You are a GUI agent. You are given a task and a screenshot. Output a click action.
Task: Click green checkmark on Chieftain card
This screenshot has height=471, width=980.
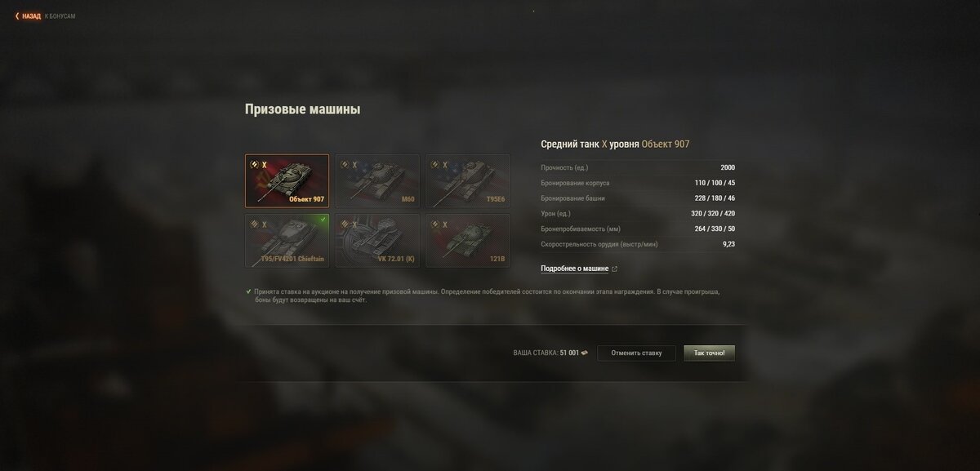(x=323, y=220)
